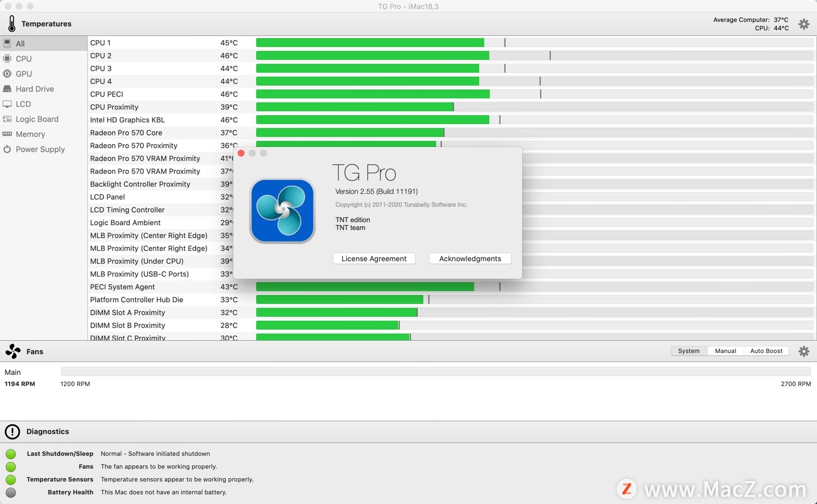Click the green Fans status indicator
Viewport: 817px width, 504px height.
coord(11,467)
